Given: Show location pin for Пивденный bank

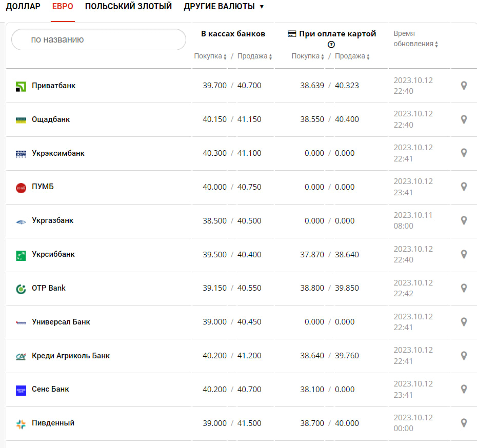Looking at the screenshot, I should 464,423.
